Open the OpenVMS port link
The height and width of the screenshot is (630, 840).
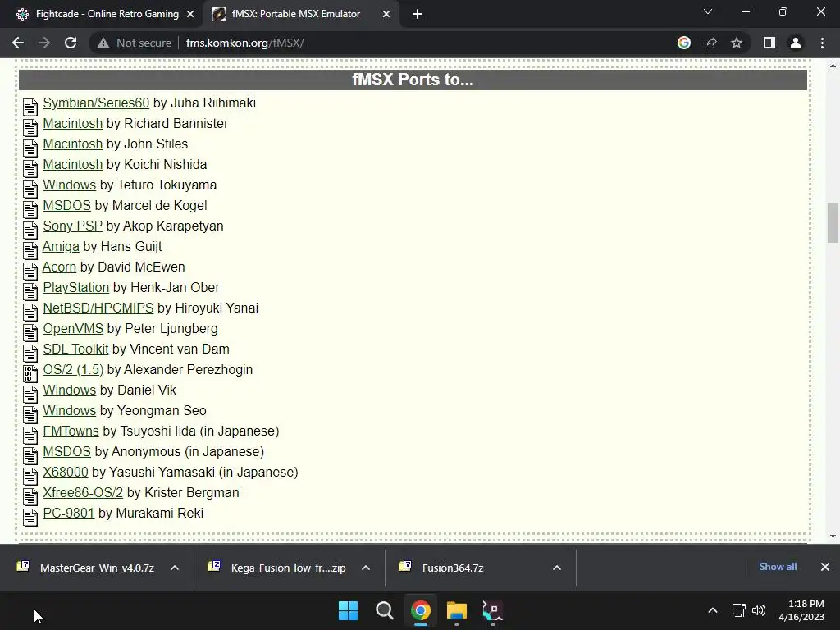coord(73,328)
